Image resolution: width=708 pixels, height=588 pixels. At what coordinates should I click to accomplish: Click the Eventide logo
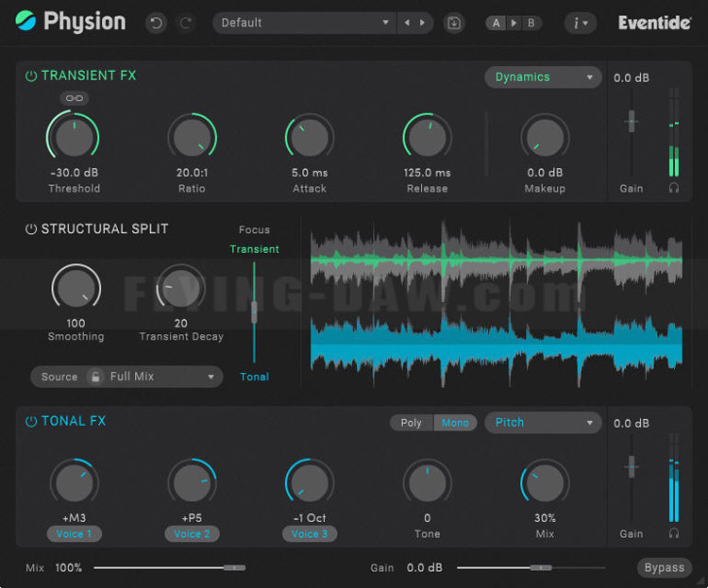coord(654,23)
